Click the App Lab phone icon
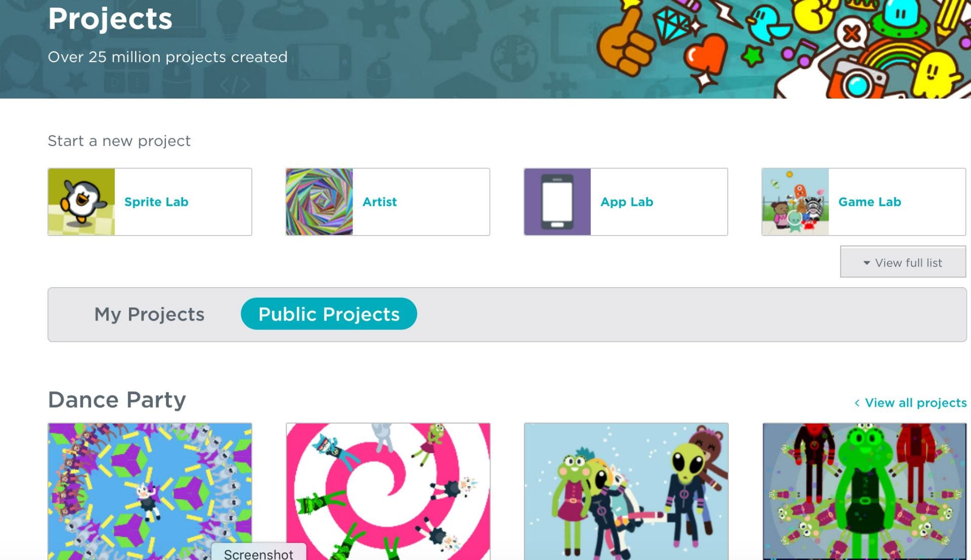Screen dimensions: 971x560 click(557, 202)
